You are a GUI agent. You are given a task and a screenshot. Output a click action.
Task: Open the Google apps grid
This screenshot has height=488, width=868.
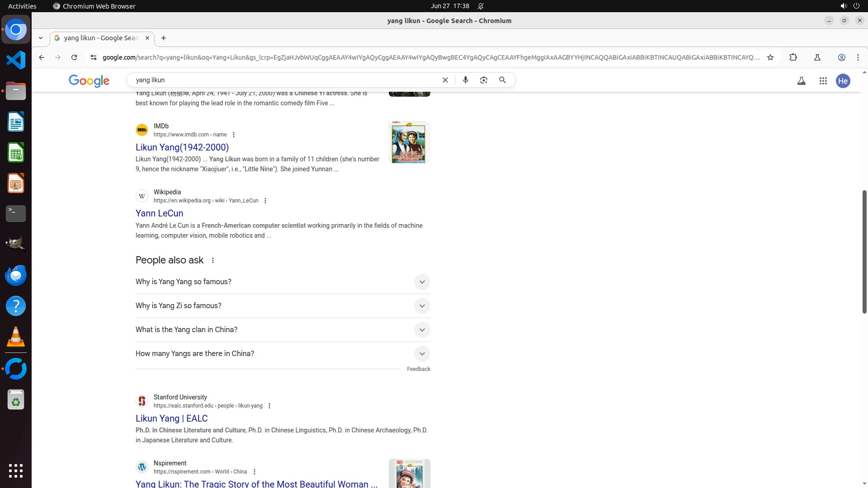(823, 81)
